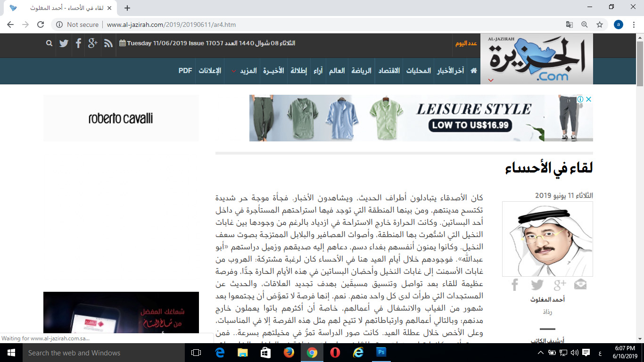The image size is (644, 362).
Task: Click the site search magnifier icon
Action: 50,43
